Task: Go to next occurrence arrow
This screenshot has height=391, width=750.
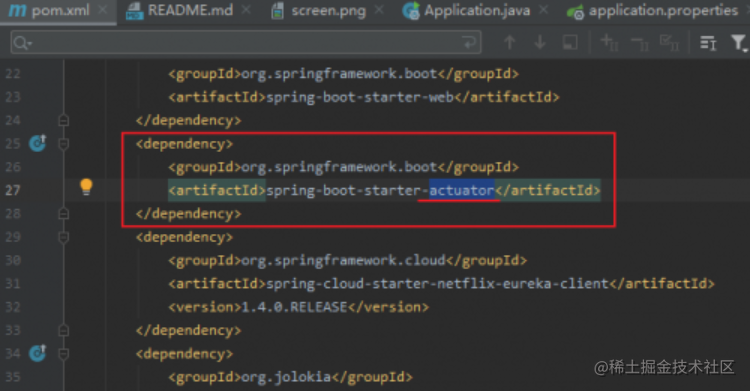Action: coord(540,43)
